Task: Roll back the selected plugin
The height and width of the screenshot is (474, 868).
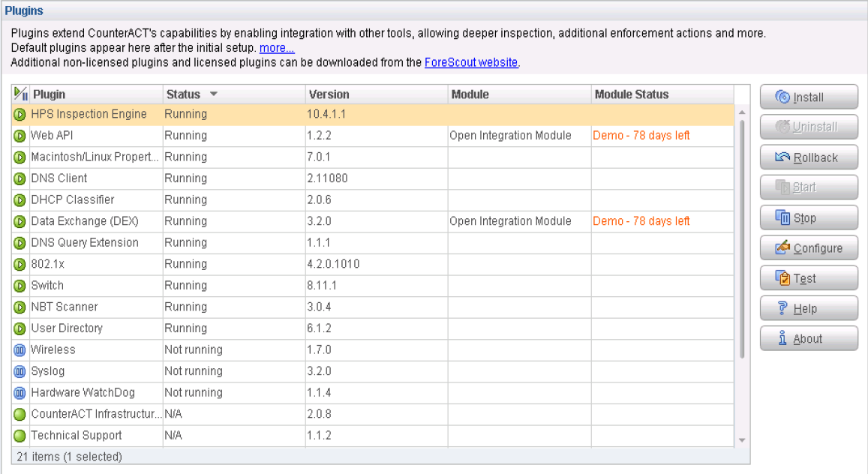Action: pos(808,157)
